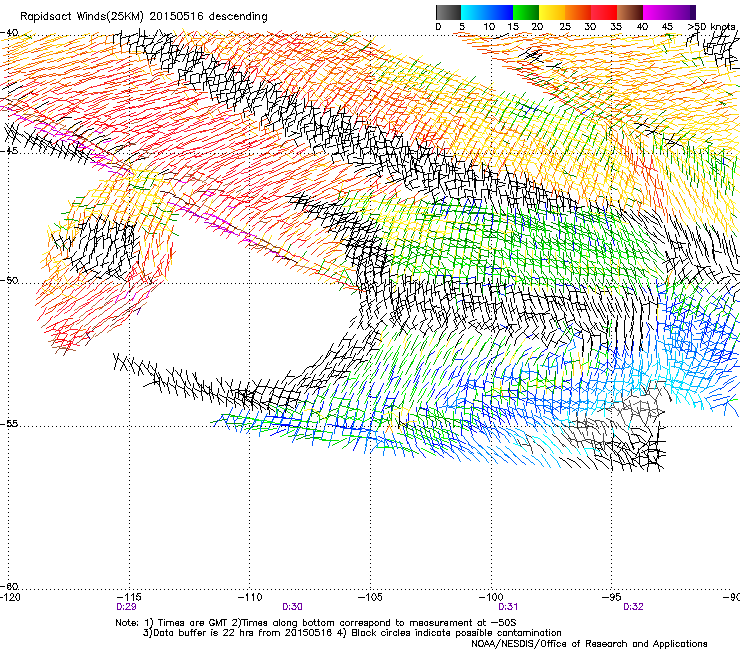Click the 'D:29' swath time label
This screenshot has height=650, width=740.
click(x=126, y=607)
